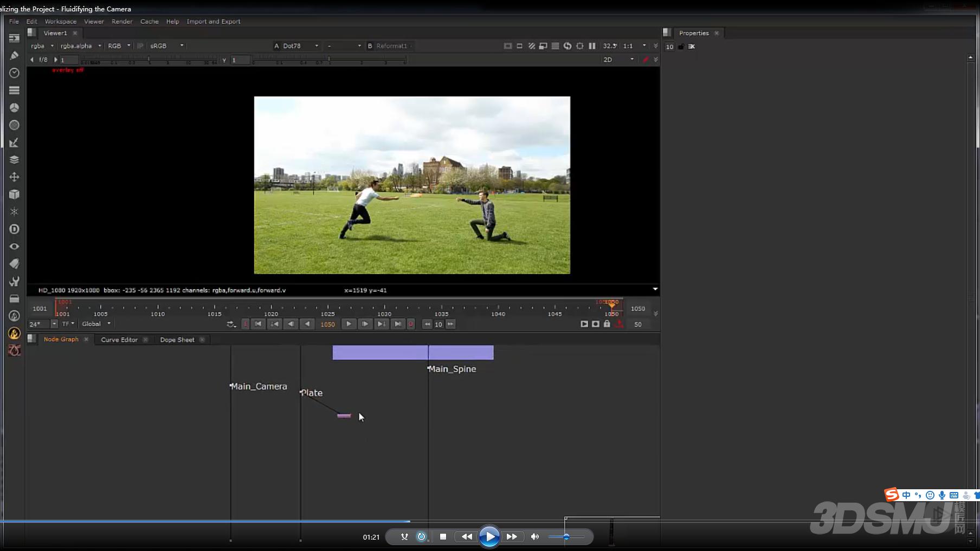This screenshot has width=980, height=551.
Task: Expand the sRGB viewer colorspace dropdown
Action: pyautogui.click(x=166, y=46)
